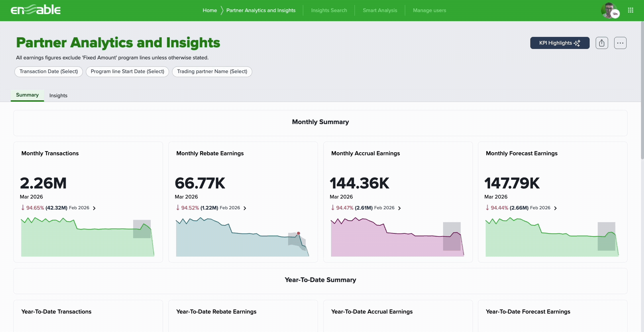This screenshot has height=332, width=644.
Task: Click the page's vertical scrollbar
Action: point(642,91)
